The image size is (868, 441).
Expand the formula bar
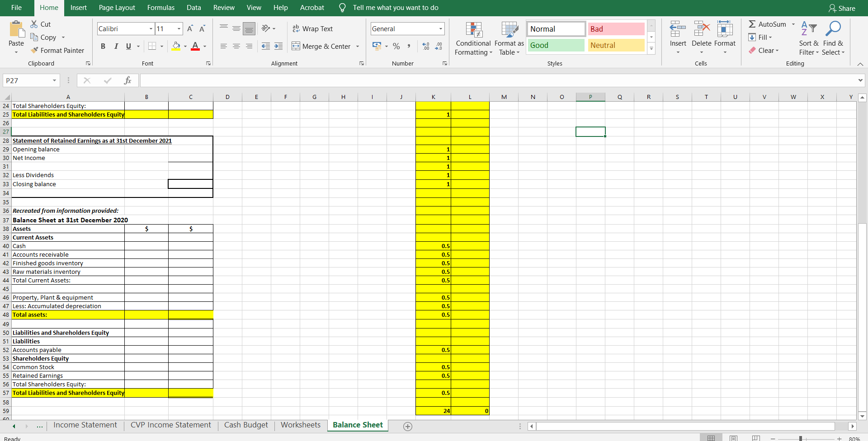tap(860, 80)
